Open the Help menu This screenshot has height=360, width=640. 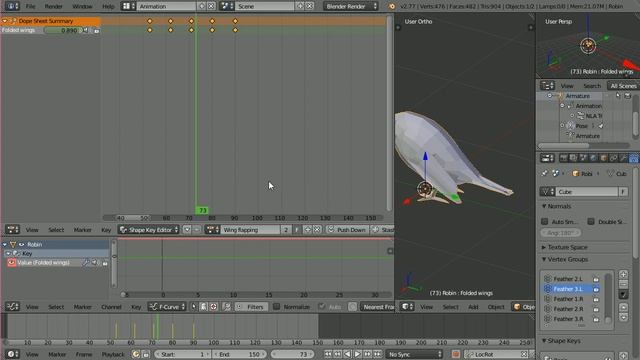coord(108,6)
